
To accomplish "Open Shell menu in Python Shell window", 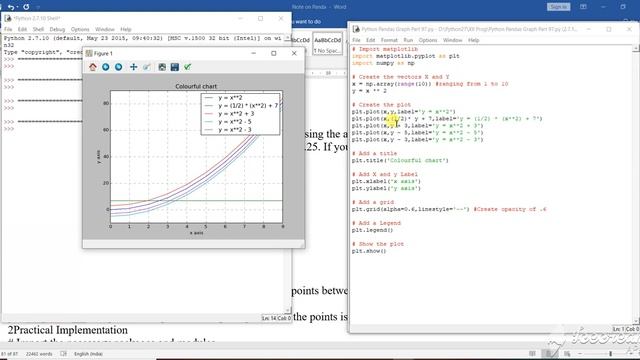I will point(38,29).
